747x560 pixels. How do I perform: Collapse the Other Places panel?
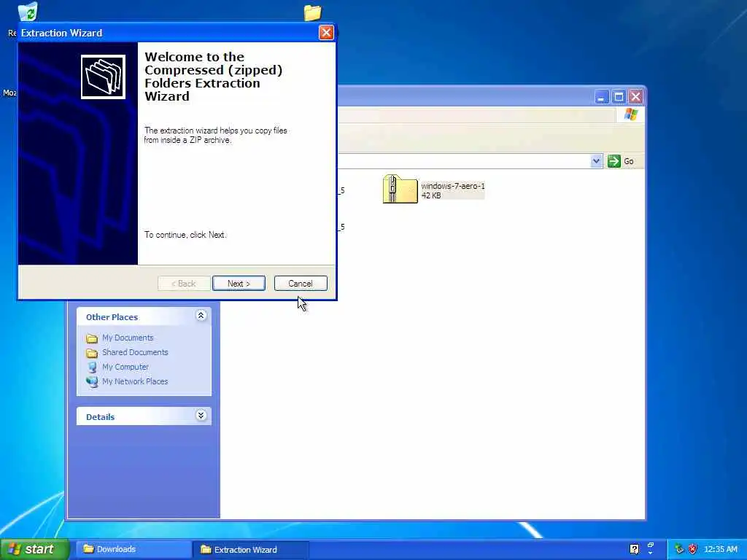pos(201,316)
